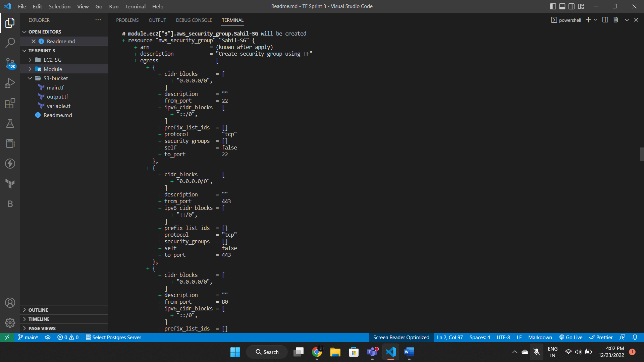The height and width of the screenshot is (362, 644).
Task: Add a new terminal with plus icon
Action: pos(588,20)
